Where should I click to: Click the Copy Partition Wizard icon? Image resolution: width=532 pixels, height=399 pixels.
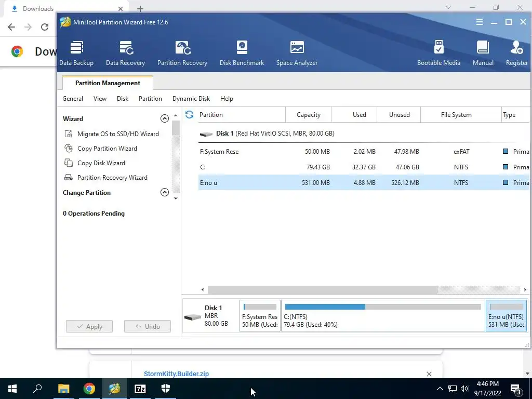69,148
